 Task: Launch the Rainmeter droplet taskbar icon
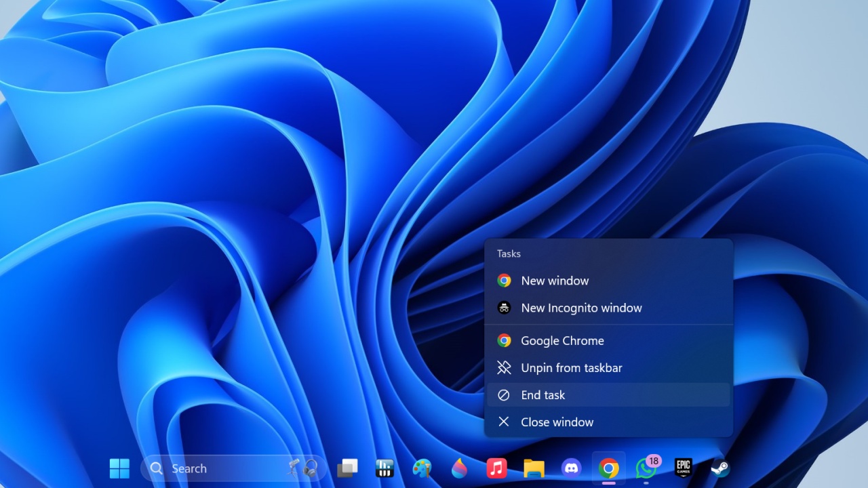click(459, 468)
